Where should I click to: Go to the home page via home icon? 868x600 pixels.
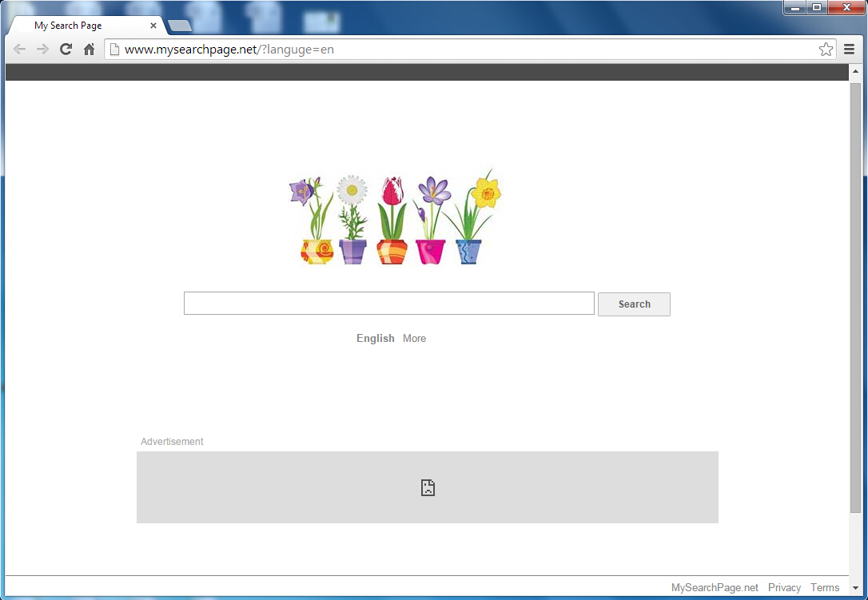90,50
